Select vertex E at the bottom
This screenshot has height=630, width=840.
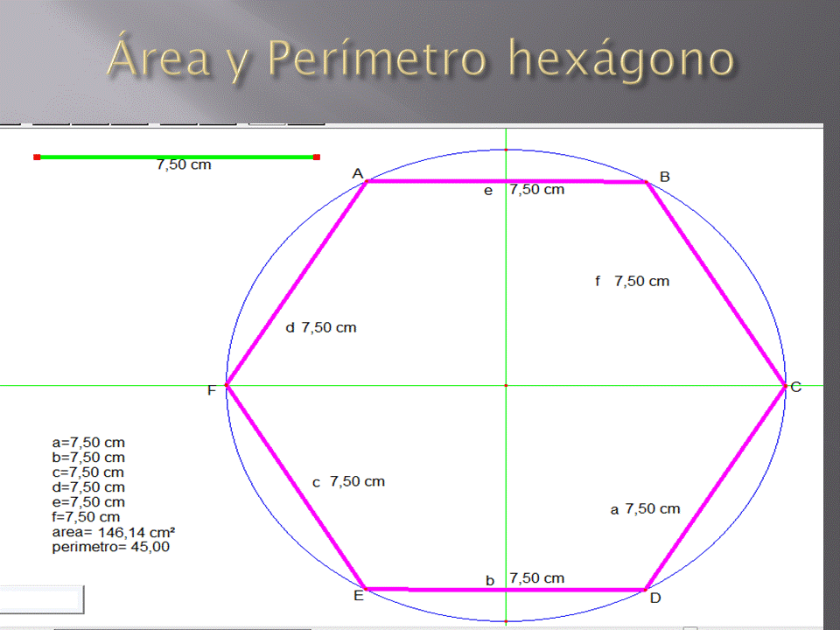click(x=367, y=591)
